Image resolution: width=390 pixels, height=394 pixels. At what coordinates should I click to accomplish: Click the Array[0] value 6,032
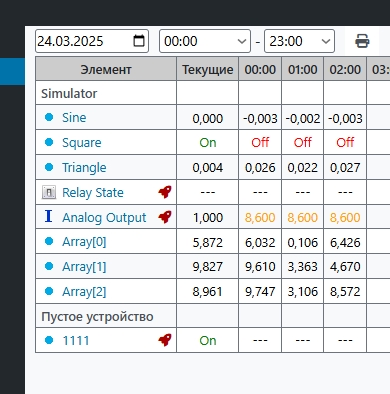pyautogui.click(x=260, y=242)
